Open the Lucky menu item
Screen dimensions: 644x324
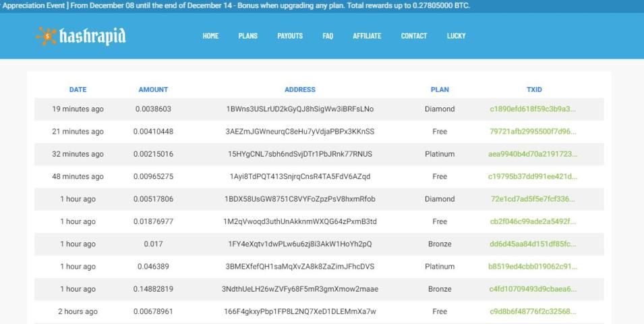[x=456, y=36]
